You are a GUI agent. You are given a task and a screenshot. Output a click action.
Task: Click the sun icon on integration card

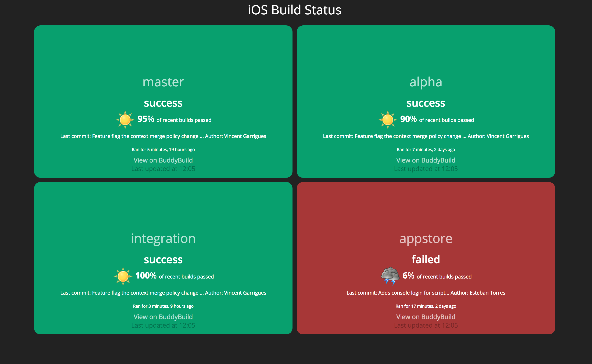(x=123, y=276)
